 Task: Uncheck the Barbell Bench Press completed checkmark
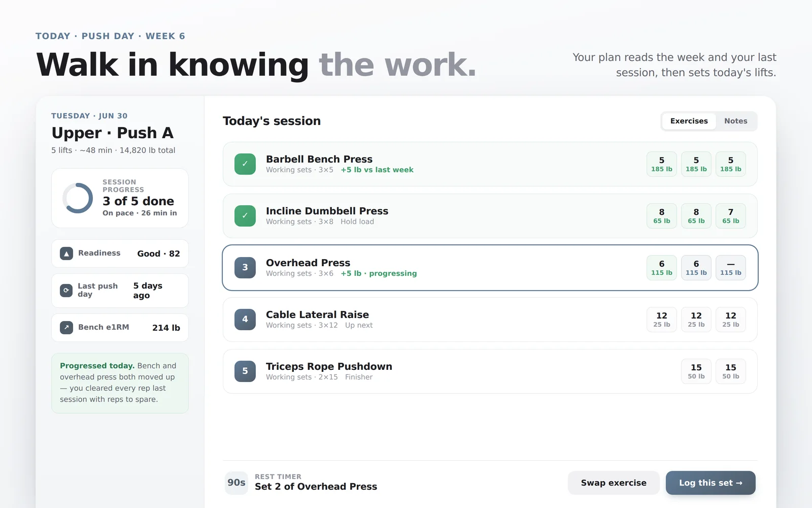point(245,164)
